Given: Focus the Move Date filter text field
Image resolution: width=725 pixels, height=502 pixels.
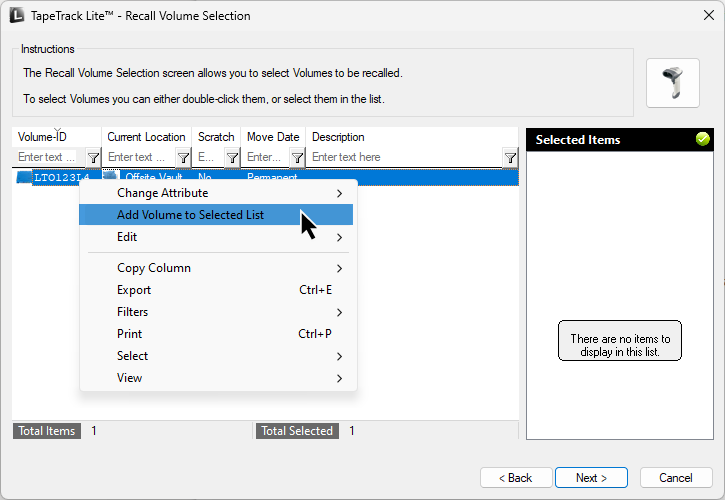Looking at the screenshot, I should coord(266,158).
